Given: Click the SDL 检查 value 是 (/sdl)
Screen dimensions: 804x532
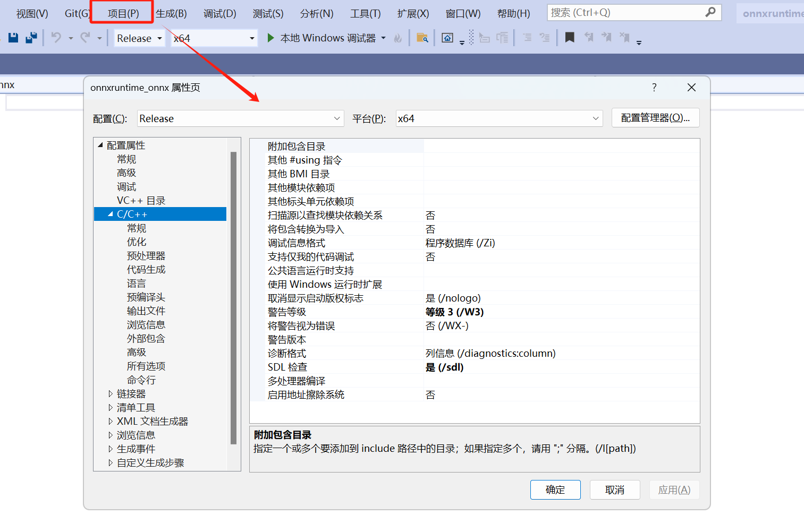Looking at the screenshot, I should (x=445, y=367).
